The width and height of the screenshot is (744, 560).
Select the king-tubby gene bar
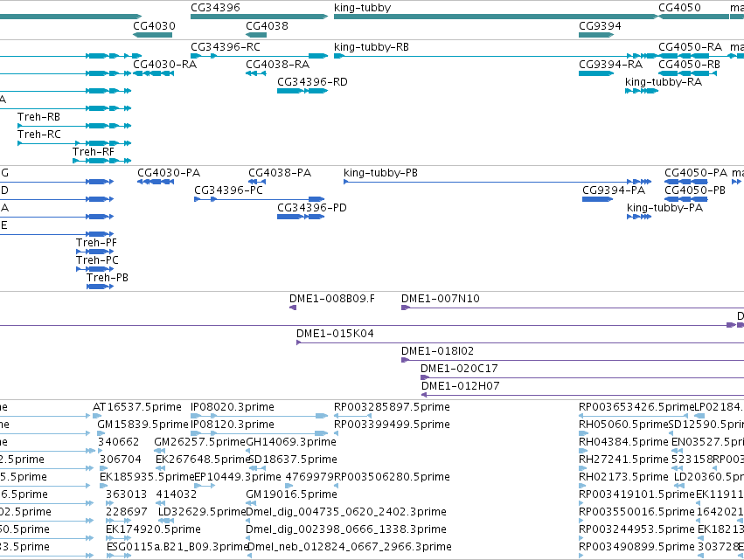(x=496, y=17)
